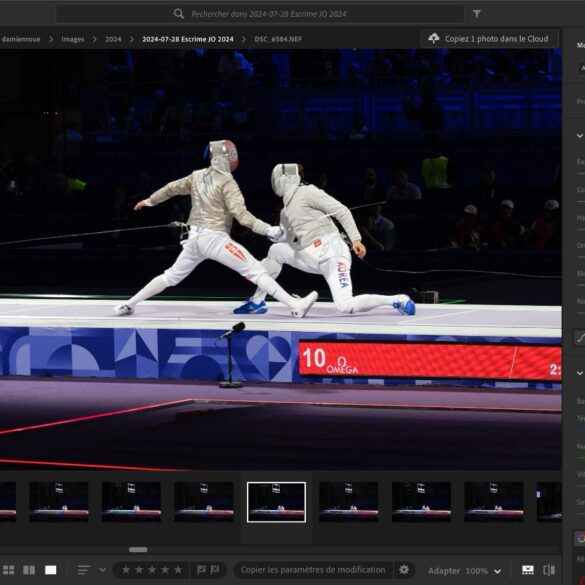Rate photo with two stars
585x585 pixels.
139,570
